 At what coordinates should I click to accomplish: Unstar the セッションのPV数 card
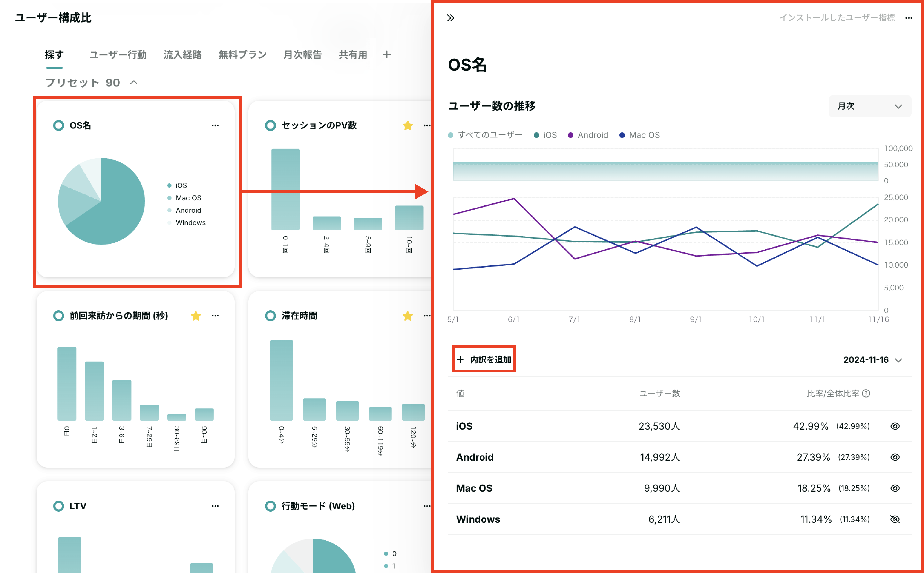pos(408,125)
